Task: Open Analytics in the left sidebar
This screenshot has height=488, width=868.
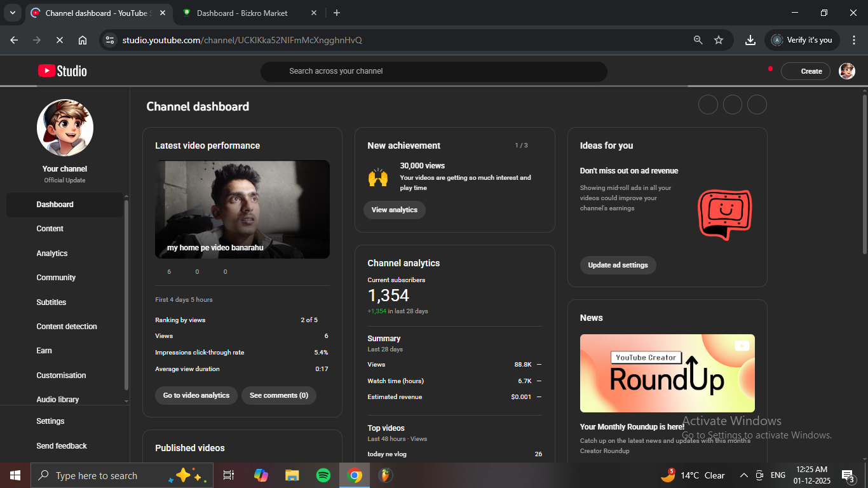Action: pyautogui.click(x=52, y=254)
